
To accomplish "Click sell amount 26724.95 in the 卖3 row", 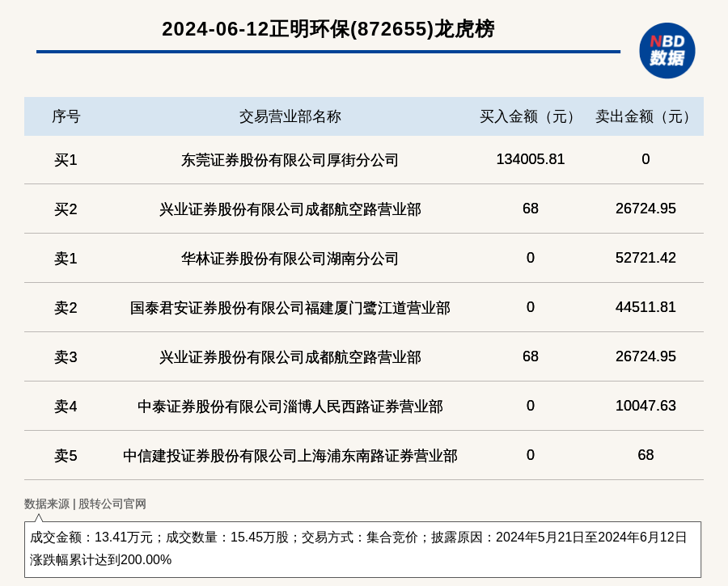I will [645, 356].
